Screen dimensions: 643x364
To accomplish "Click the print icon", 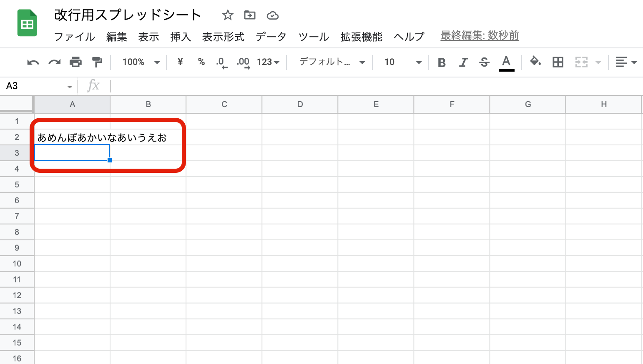I will 75,62.
